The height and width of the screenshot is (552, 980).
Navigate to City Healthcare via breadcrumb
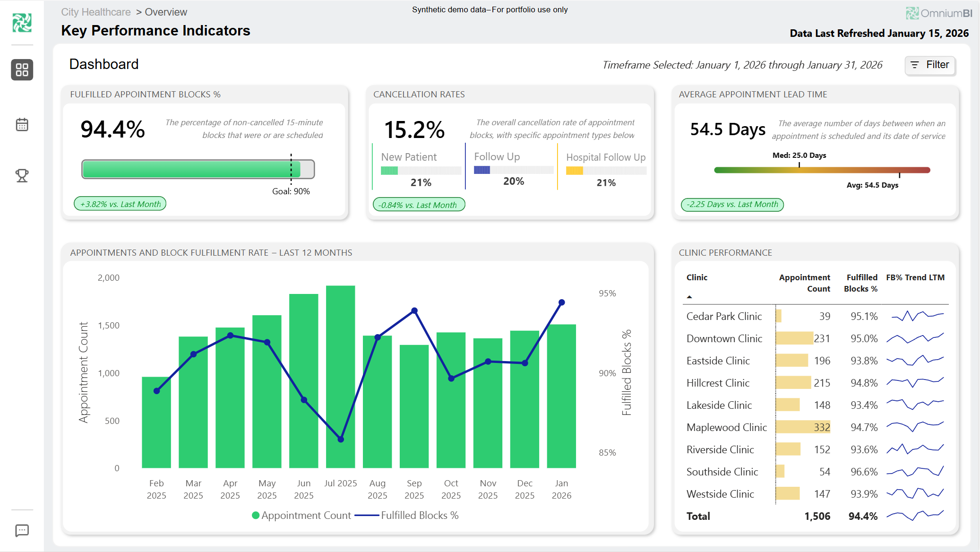tap(96, 12)
